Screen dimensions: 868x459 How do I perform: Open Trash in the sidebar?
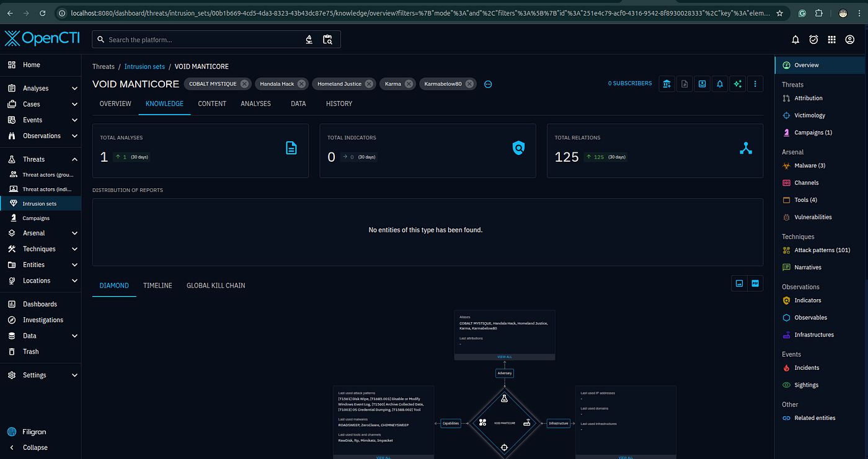(x=40, y=352)
